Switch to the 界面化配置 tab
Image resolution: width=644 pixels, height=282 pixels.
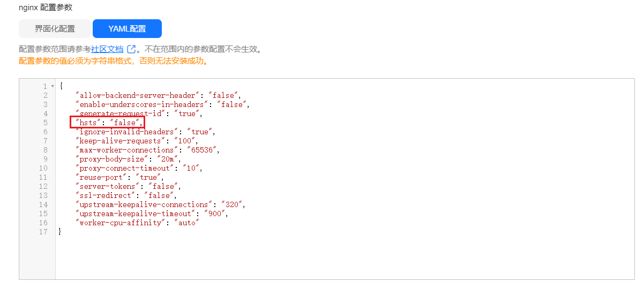(55, 29)
